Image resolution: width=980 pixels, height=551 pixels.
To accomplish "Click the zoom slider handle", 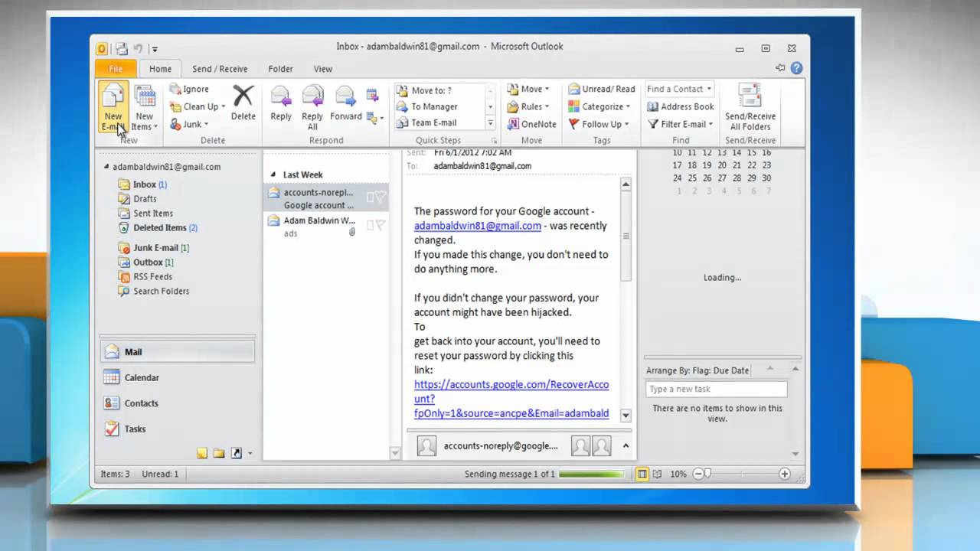I will click(x=708, y=474).
